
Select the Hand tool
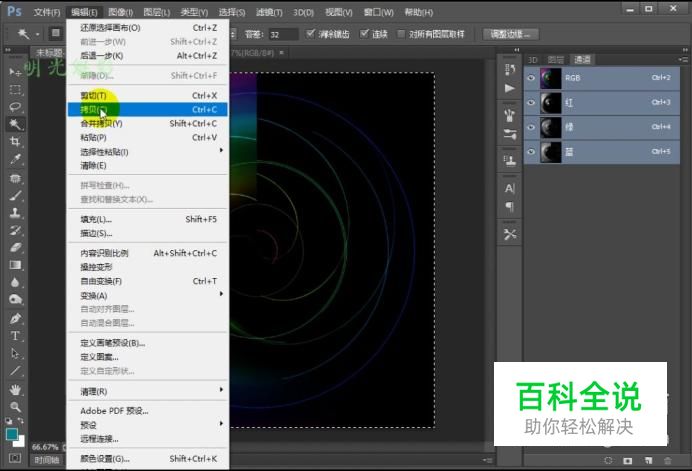pos(15,389)
